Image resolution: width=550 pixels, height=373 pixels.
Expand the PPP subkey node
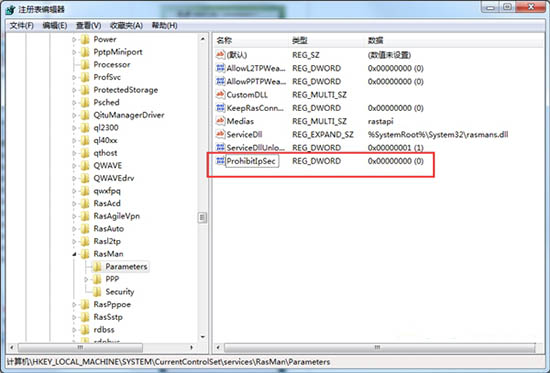(86, 280)
